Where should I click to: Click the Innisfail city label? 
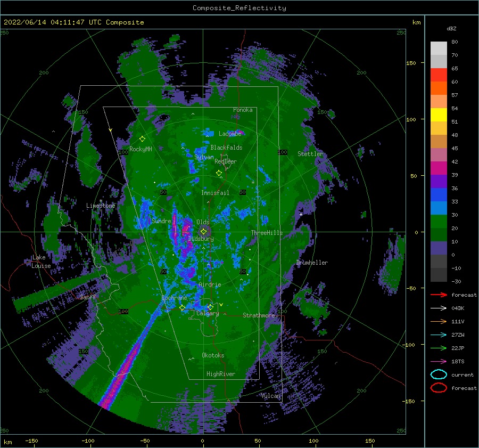215,193
